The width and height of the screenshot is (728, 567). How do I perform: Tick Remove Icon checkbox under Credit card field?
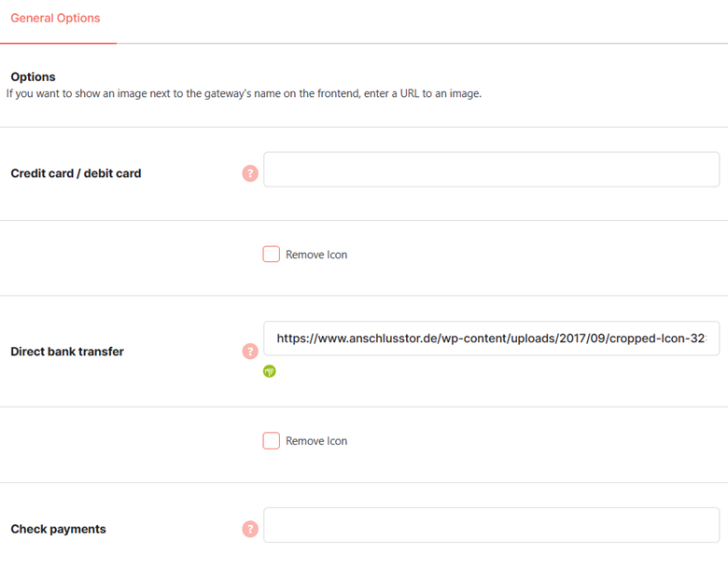[272, 255]
